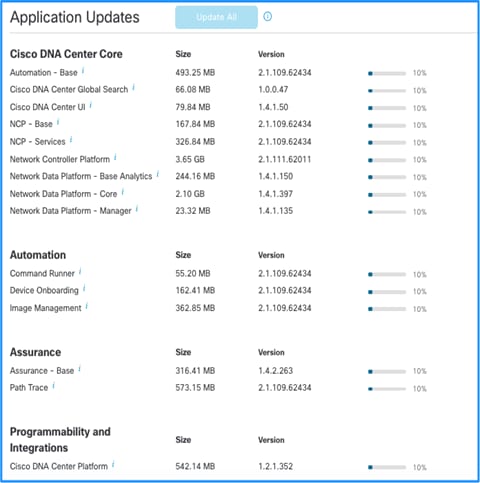
Task: Show info for Device Onboarding
Action: click(84, 288)
